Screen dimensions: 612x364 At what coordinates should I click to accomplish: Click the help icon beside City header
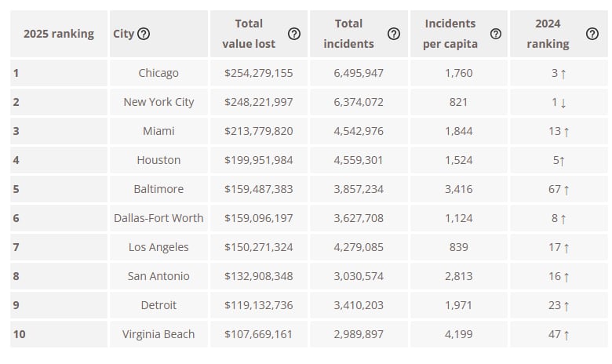pos(144,34)
